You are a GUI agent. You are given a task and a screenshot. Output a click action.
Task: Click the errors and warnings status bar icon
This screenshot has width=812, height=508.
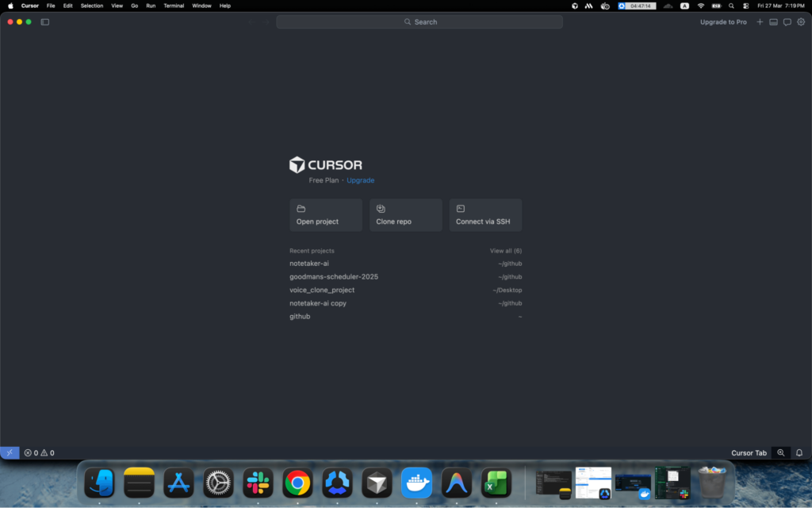click(38, 452)
